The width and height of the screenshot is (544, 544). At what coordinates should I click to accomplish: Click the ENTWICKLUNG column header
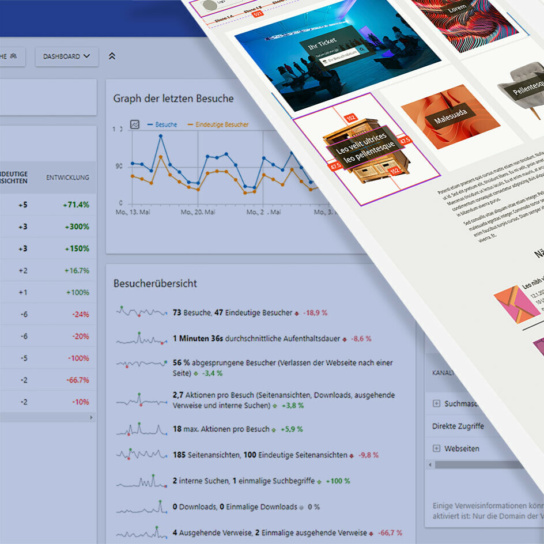(68, 178)
